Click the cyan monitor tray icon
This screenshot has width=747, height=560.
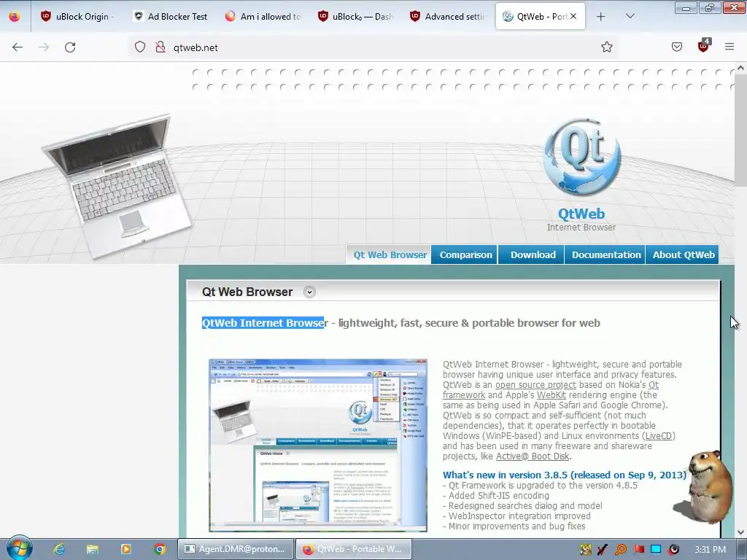click(x=656, y=550)
